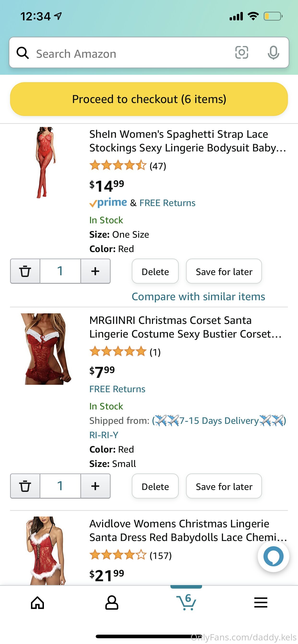Proceed to checkout with 6 items
This screenshot has width=298, height=644.
click(x=149, y=99)
